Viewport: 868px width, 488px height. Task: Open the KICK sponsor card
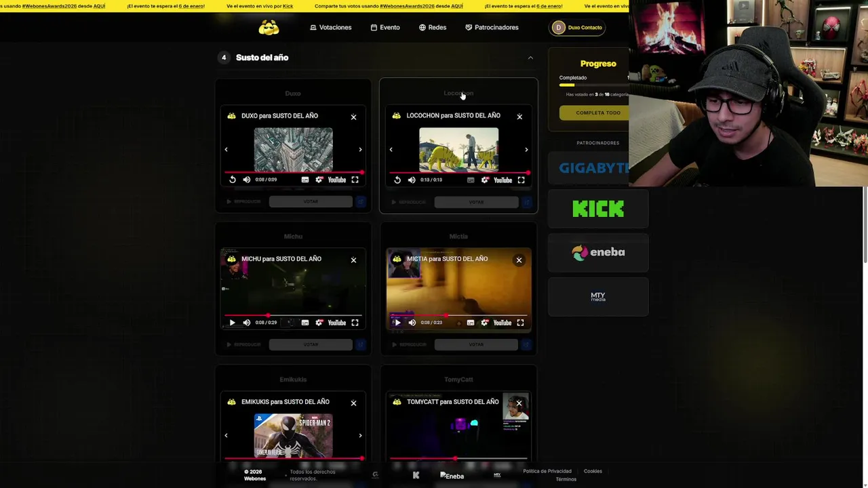598,209
